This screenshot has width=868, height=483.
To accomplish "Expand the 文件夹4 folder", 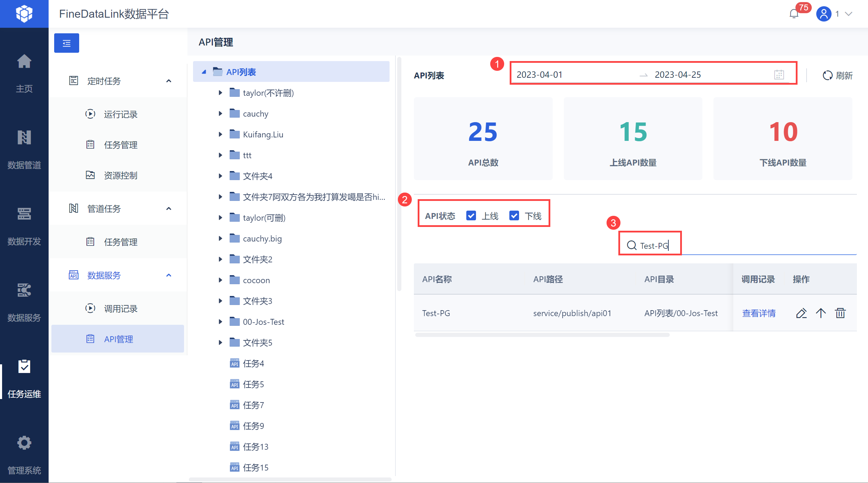I will click(220, 176).
